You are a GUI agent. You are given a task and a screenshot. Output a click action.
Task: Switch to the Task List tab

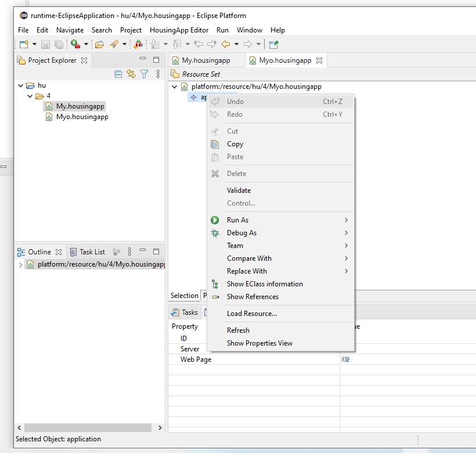[x=88, y=252]
